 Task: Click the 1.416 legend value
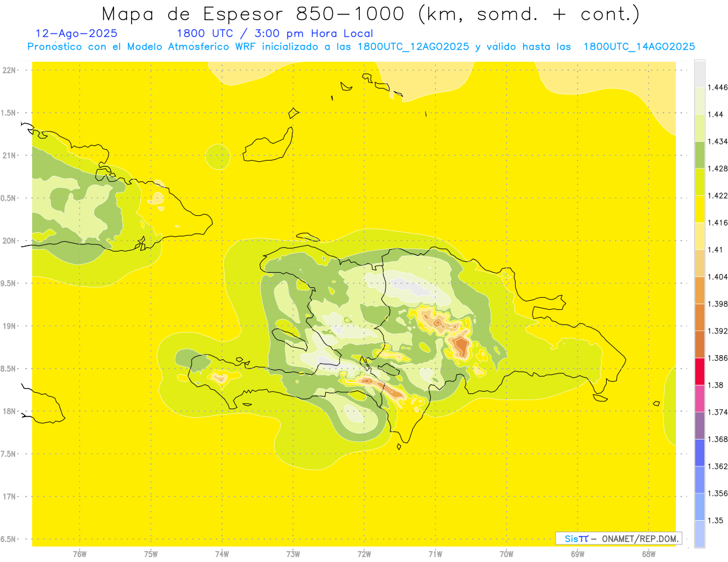(x=719, y=222)
